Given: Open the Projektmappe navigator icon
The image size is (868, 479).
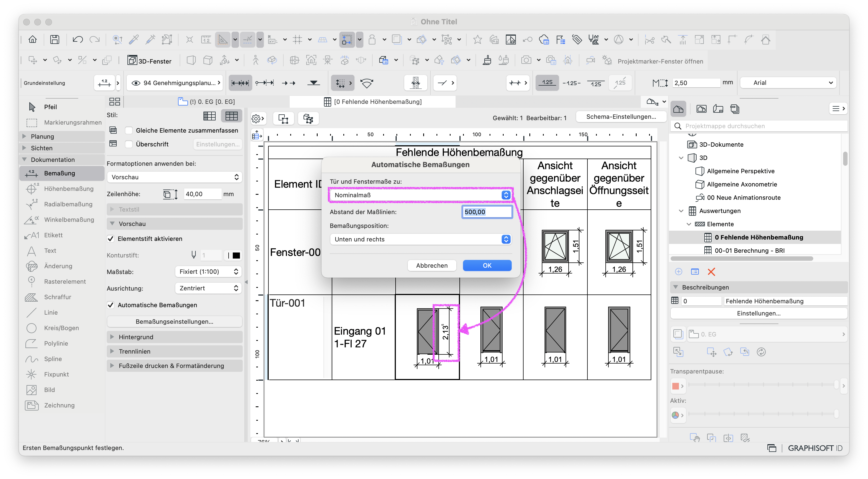Looking at the screenshot, I should click(x=678, y=109).
